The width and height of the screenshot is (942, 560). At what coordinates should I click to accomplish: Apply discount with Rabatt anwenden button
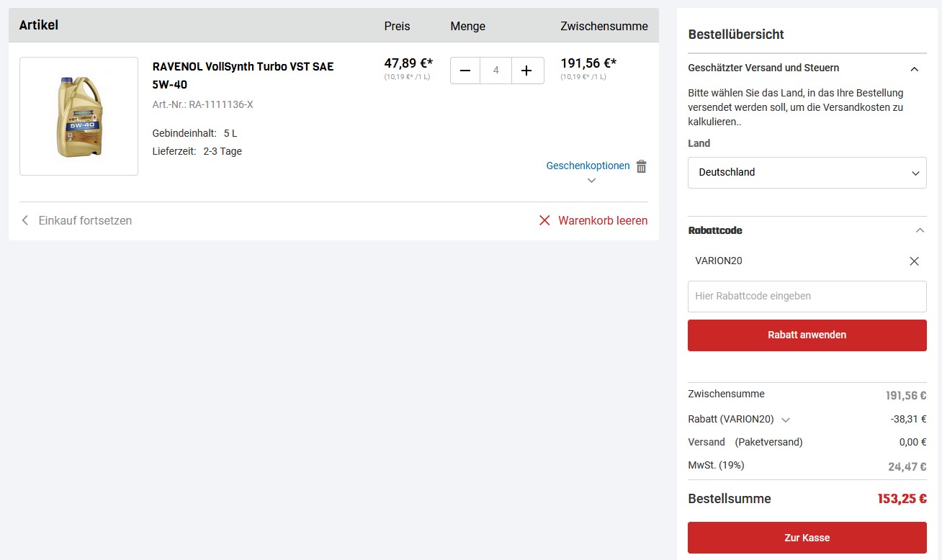(807, 335)
